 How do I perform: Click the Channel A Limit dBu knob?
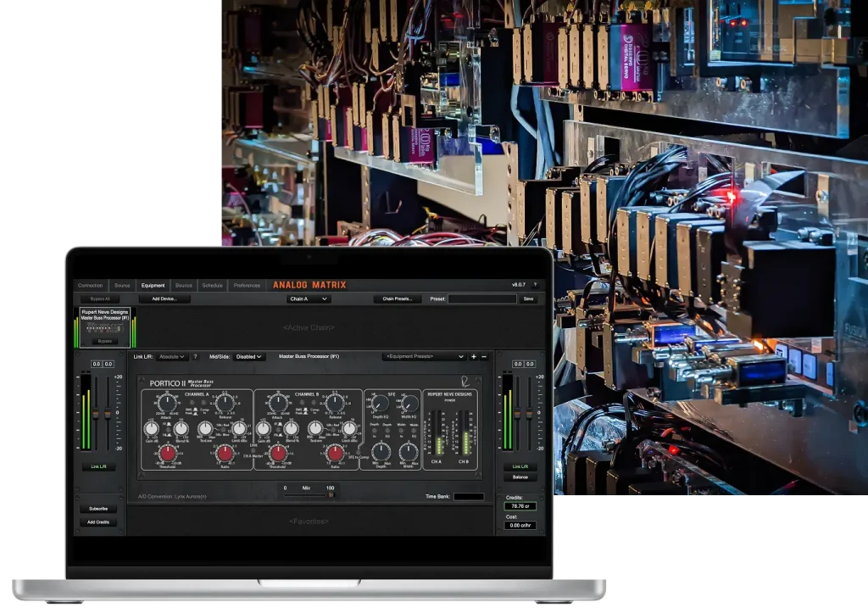click(x=238, y=428)
